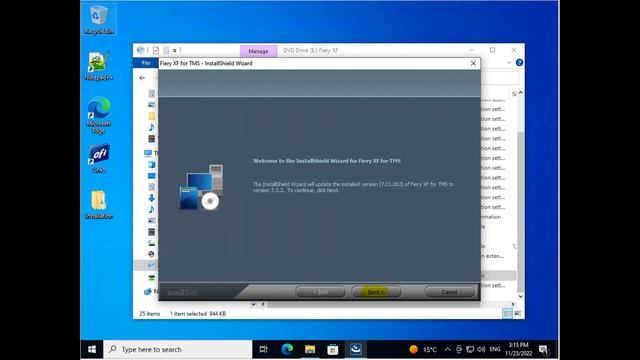Click the taskbar search box
The height and width of the screenshot is (360, 640).
coord(178,349)
